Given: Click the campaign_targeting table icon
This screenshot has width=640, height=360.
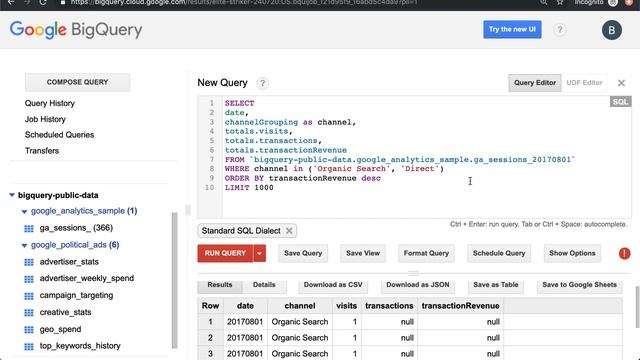Looking at the screenshot, I should 29,296.
